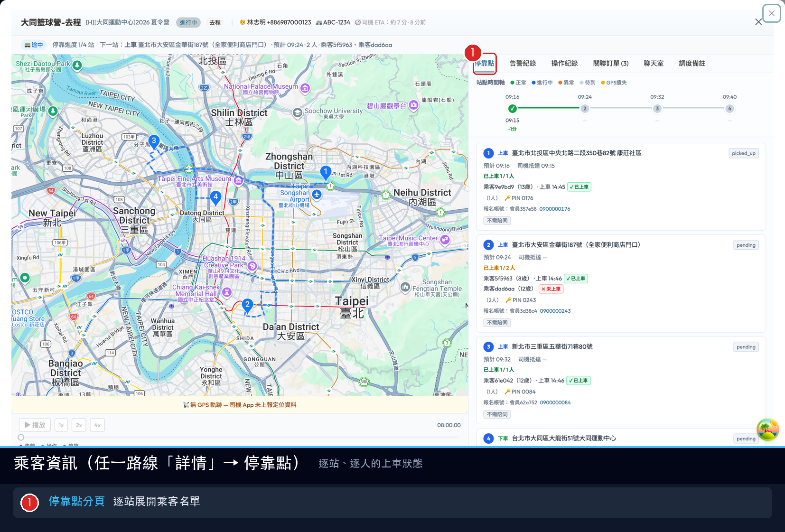Click the 播放 playback button
This screenshot has width=785, height=532.
coord(35,425)
